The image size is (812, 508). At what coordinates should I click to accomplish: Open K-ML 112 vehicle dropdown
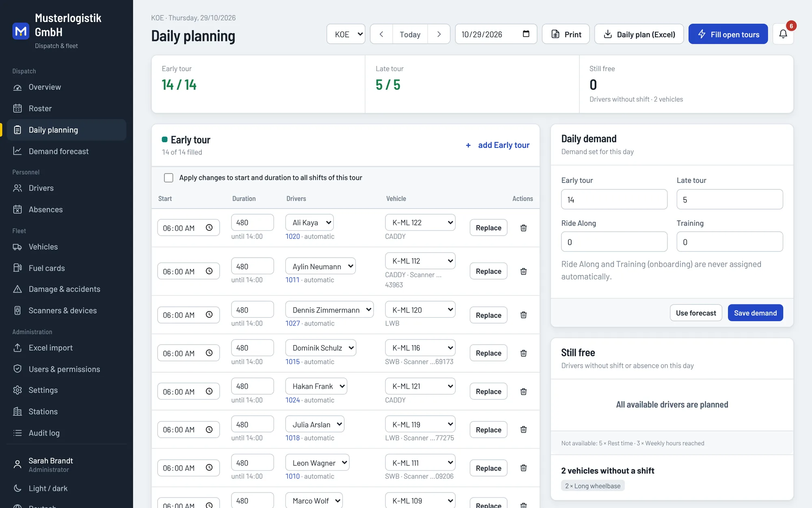[x=420, y=261]
